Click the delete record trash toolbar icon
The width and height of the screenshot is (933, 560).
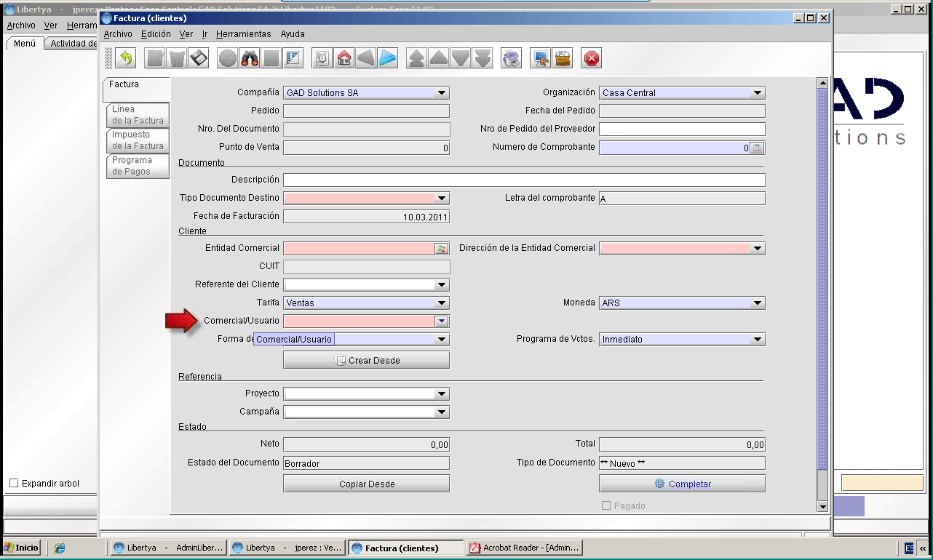[x=177, y=58]
